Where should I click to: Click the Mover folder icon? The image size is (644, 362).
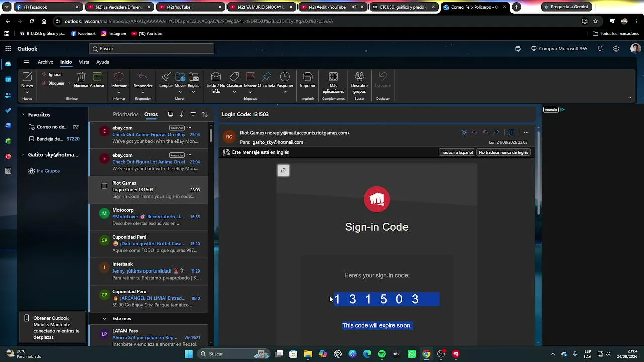(180, 77)
